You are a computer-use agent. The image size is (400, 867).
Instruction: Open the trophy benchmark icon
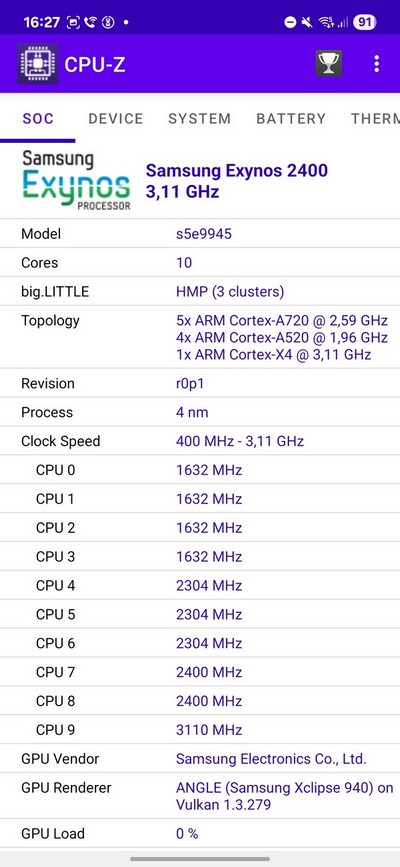329,64
